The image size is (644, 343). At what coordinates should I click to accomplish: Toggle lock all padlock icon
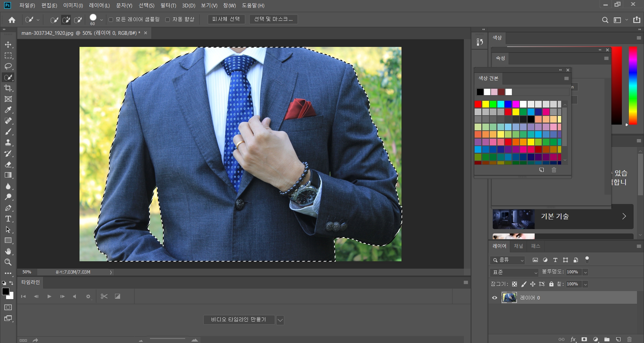(551, 284)
